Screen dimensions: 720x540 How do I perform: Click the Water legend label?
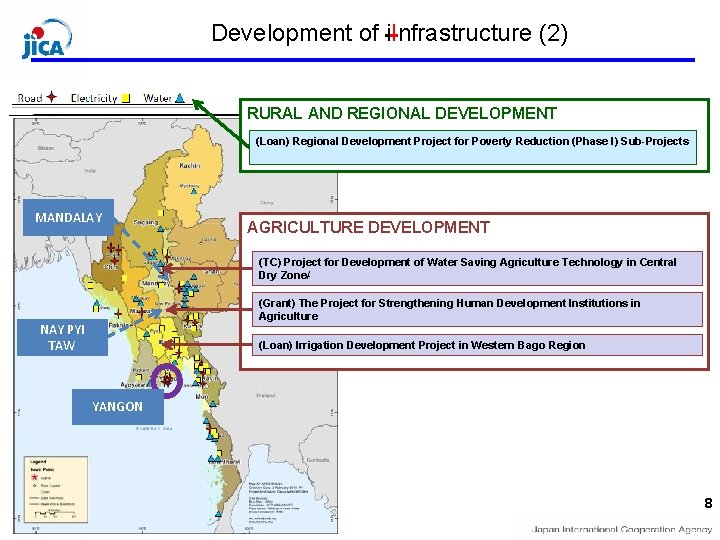pos(158,98)
